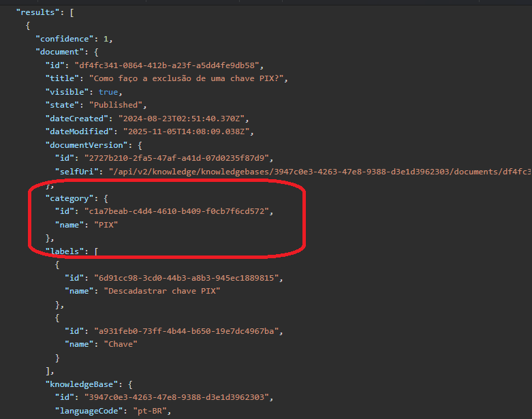Click the state value "Published"

click(116, 105)
